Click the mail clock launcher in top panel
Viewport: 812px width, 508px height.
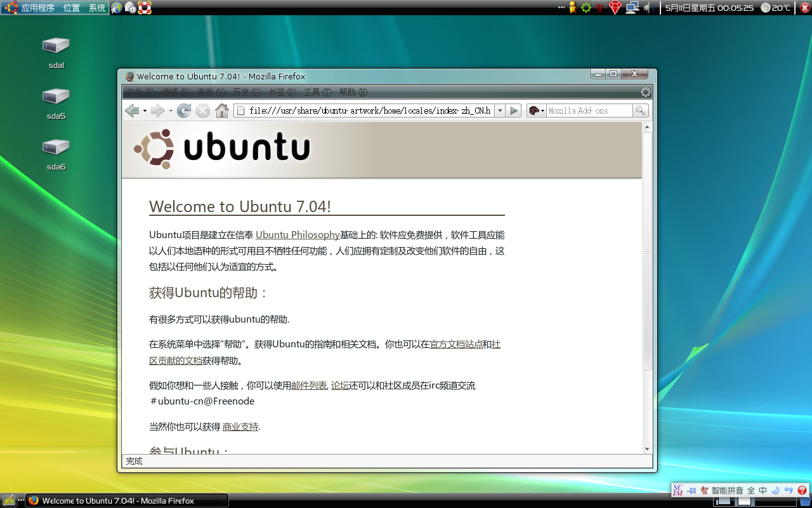[x=131, y=8]
